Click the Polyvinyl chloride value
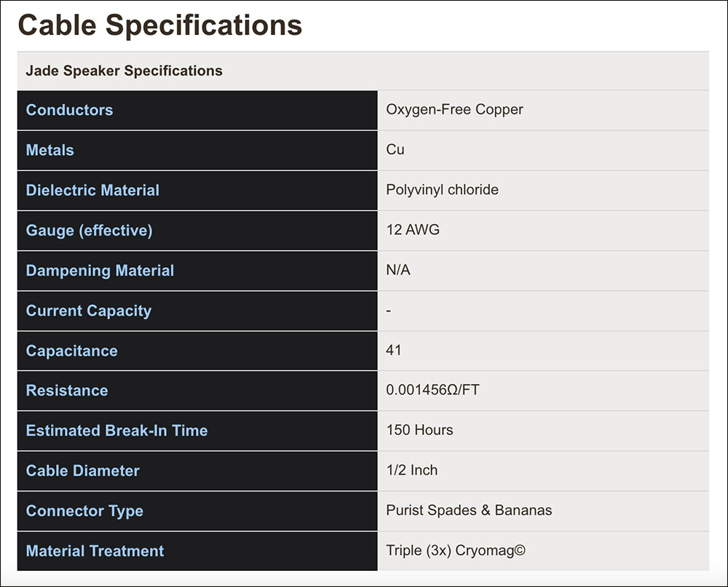This screenshot has height=587, width=728. pyautogui.click(x=442, y=190)
